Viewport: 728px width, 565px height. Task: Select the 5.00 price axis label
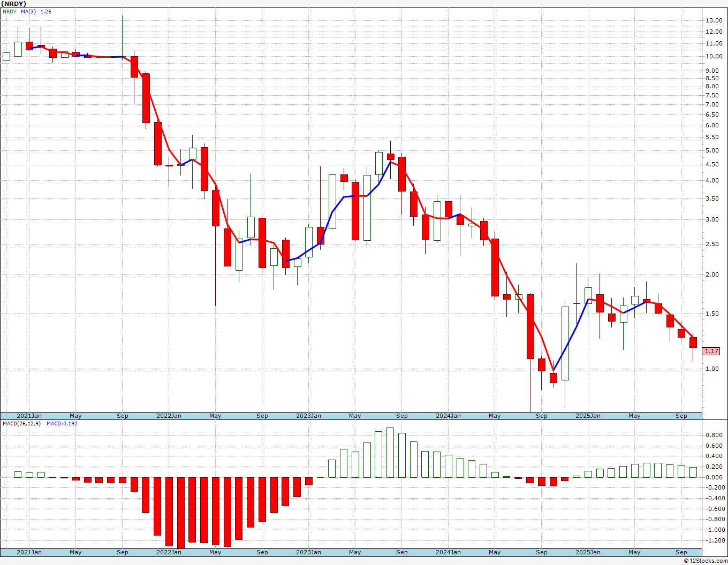(x=712, y=150)
